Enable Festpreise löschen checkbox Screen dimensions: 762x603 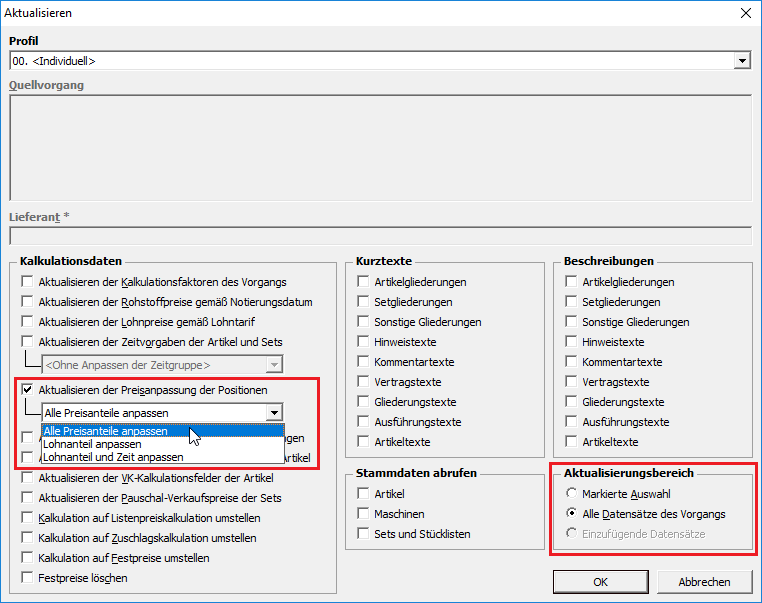click(x=28, y=578)
